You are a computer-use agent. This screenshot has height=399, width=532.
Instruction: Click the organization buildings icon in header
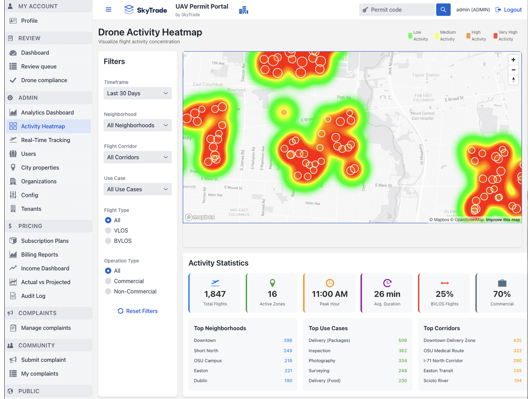click(243, 10)
